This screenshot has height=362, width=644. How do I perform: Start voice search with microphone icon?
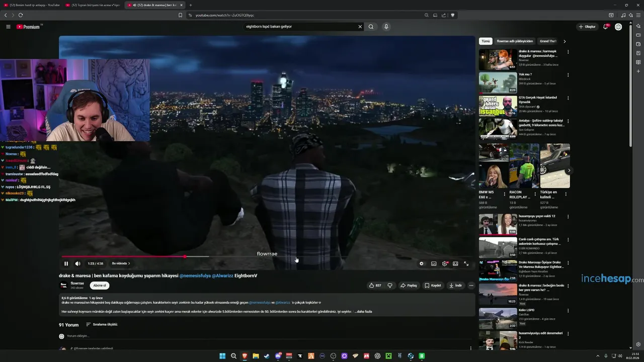point(386,27)
